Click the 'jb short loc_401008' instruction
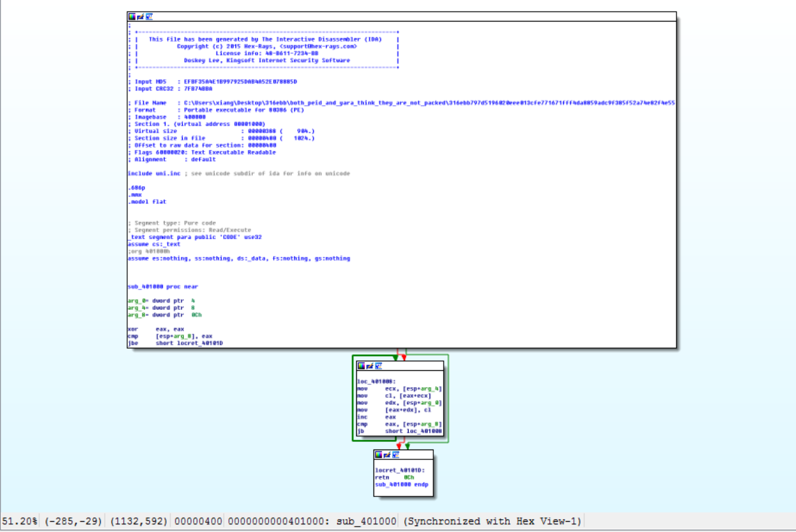796x532 pixels. pyautogui.click(x=399, y=431)
